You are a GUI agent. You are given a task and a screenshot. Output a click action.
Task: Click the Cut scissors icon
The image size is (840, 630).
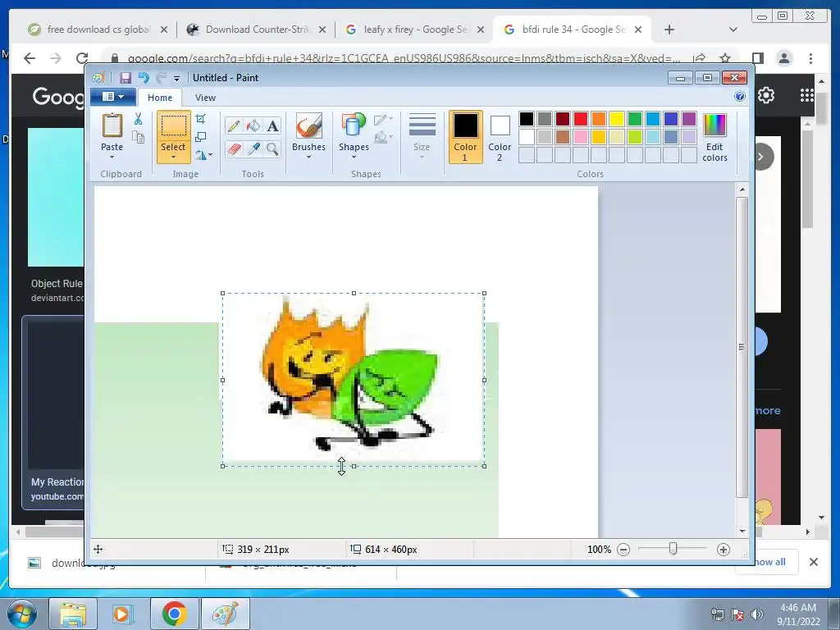(x=138, y=119)
